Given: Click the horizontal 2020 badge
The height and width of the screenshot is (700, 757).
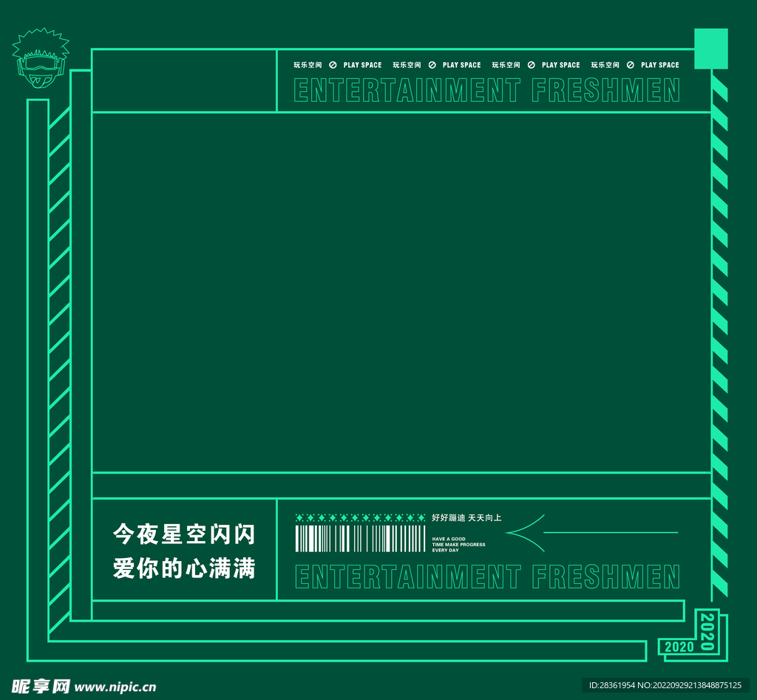Looking at the screenshot, I should [x=679, y=647].
